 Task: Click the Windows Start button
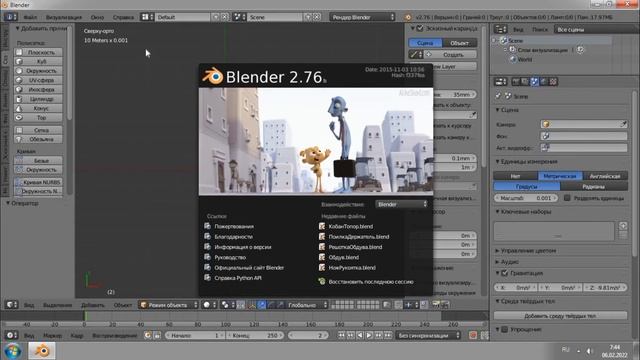tap(13, 351)
